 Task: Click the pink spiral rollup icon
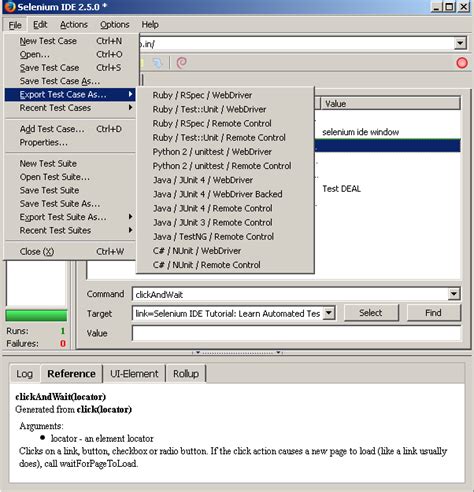pos(182,62)
